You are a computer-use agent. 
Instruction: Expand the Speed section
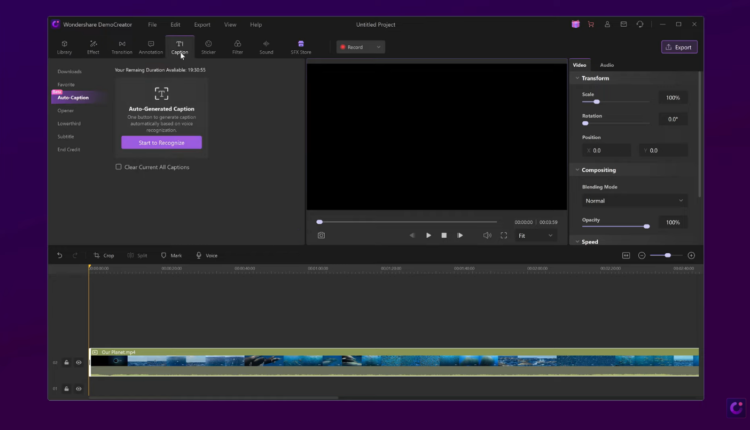(x=577, y=242)
